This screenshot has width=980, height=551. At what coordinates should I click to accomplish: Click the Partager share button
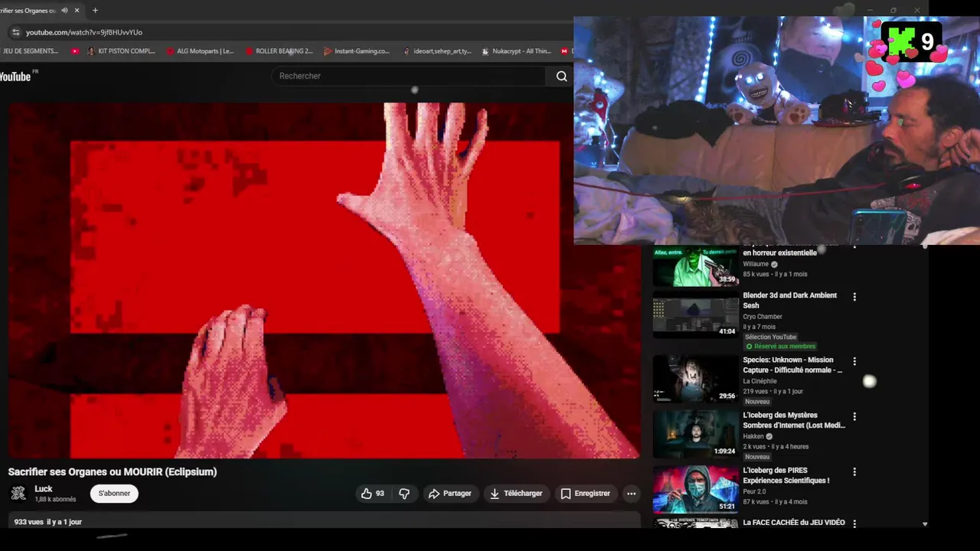click(450, 494)
